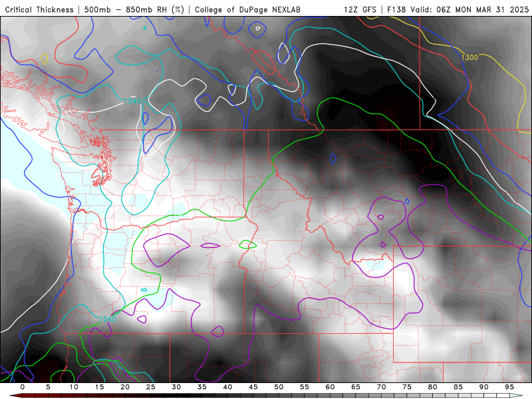Click the "55" tick on the RH scale
Screen dimensions: 532x399
305,387
